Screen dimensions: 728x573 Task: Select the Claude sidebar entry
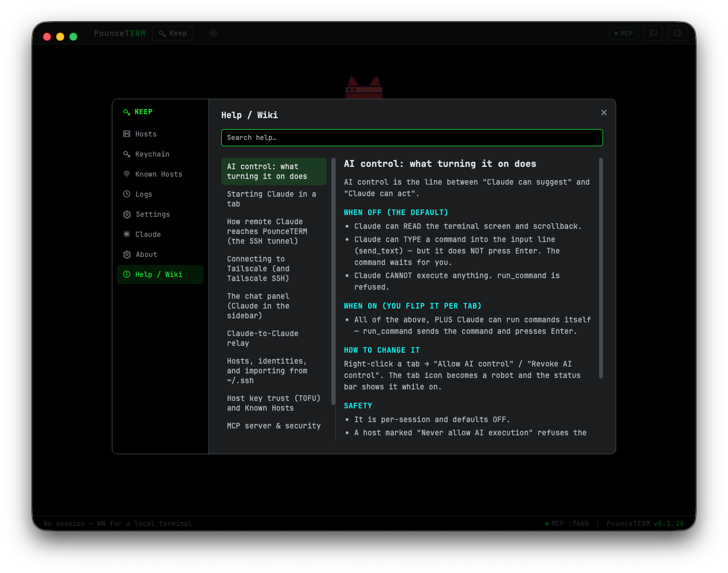[x=160, y=235]
